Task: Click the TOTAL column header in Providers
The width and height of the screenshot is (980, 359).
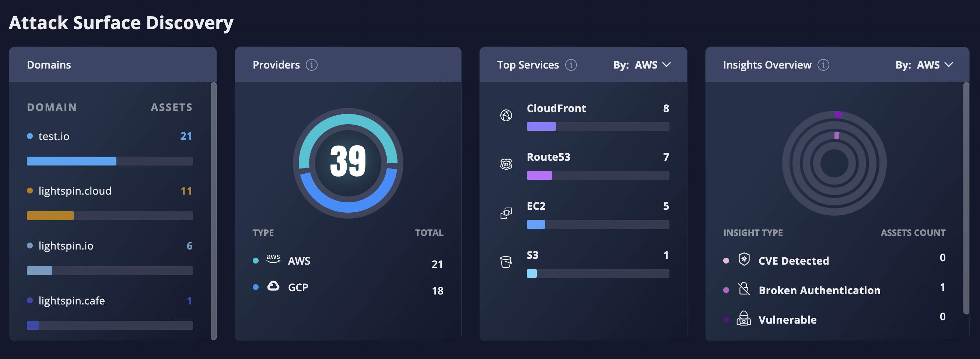Action: coord(429,233)
